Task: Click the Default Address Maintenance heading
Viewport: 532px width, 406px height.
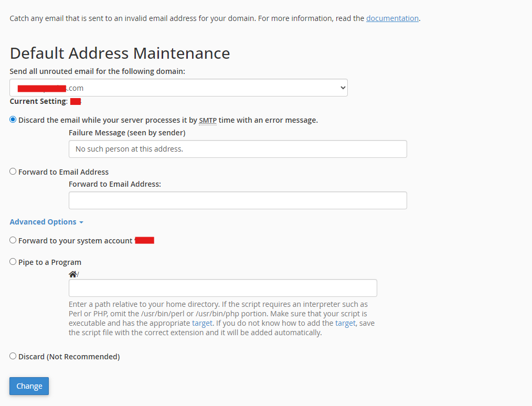Action: [120, 53]
